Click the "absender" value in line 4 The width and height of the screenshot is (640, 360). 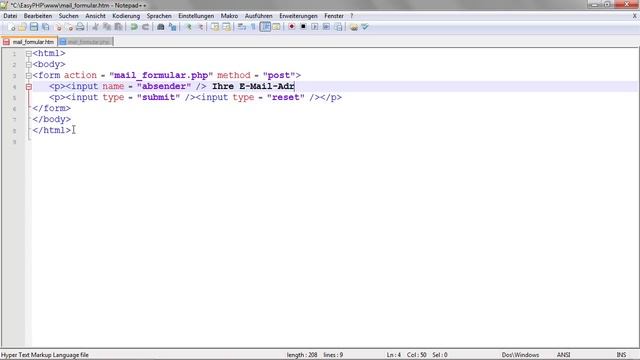pyautogui.click(x=164, y=87)
